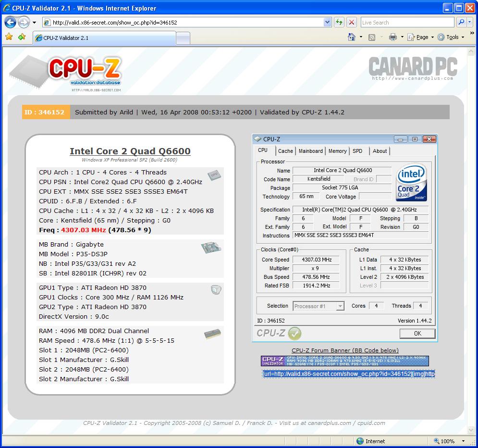Click OK button in CPU-Z window

point(417,333)
